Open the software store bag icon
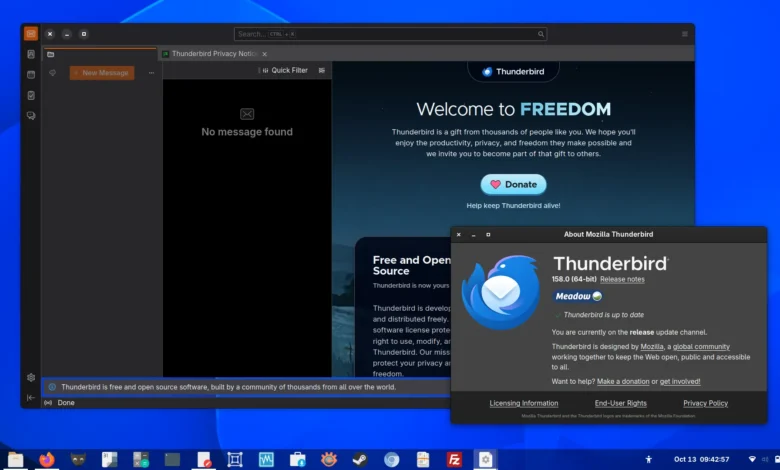The image size is (780, 470). pyautogui.click(x=297, y=460)
